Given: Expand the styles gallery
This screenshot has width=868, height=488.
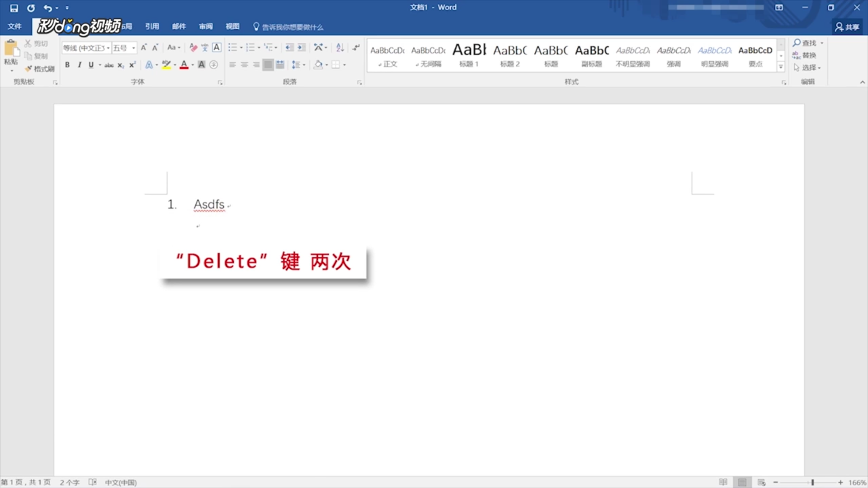Looking at the screenshot, I should (x=781, y=67).
